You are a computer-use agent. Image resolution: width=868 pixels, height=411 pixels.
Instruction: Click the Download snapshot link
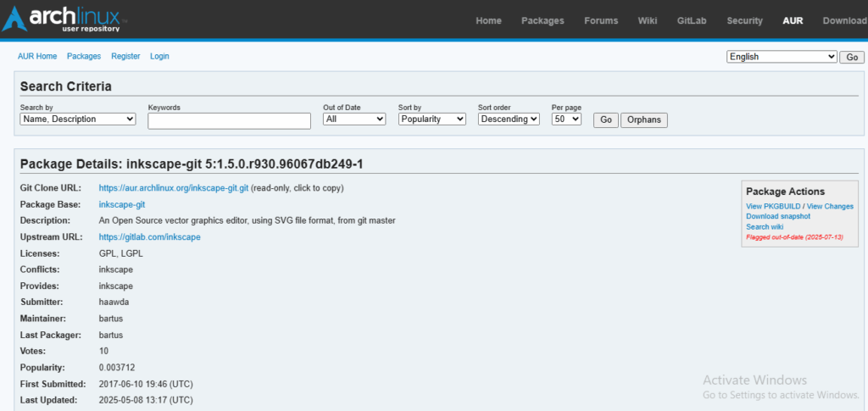click(777, 217)
